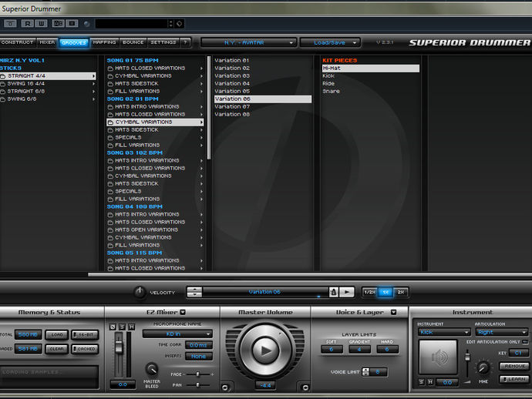Click folder icon of HATS SIDESTICK under Song 01
The image size is (532, 399).
[x=110, y=84]
